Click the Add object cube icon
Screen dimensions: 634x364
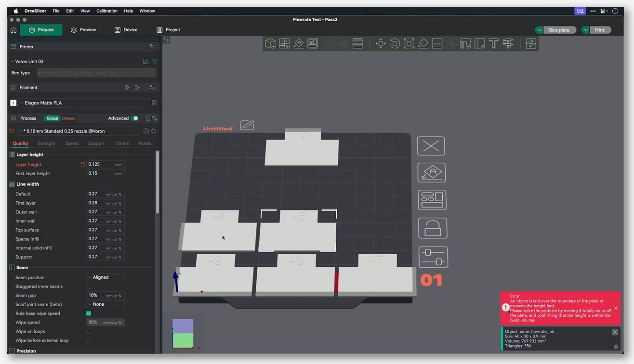coord(270,44)
